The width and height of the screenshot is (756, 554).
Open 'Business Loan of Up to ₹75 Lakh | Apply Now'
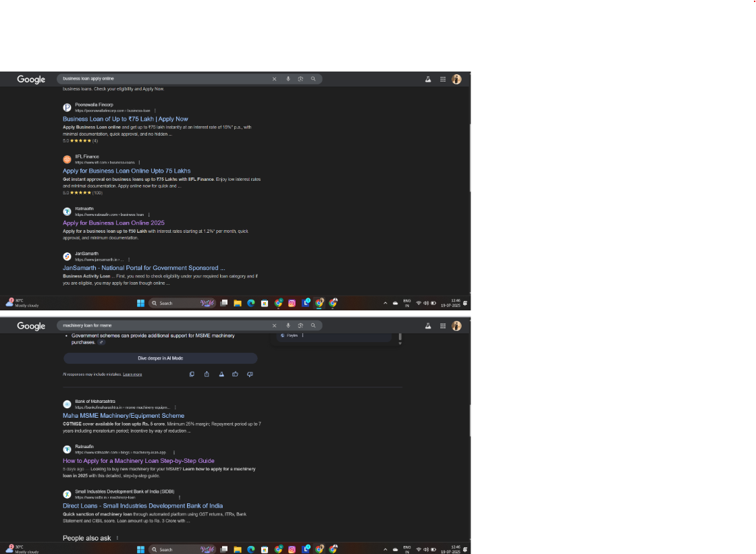click(126, 119)
